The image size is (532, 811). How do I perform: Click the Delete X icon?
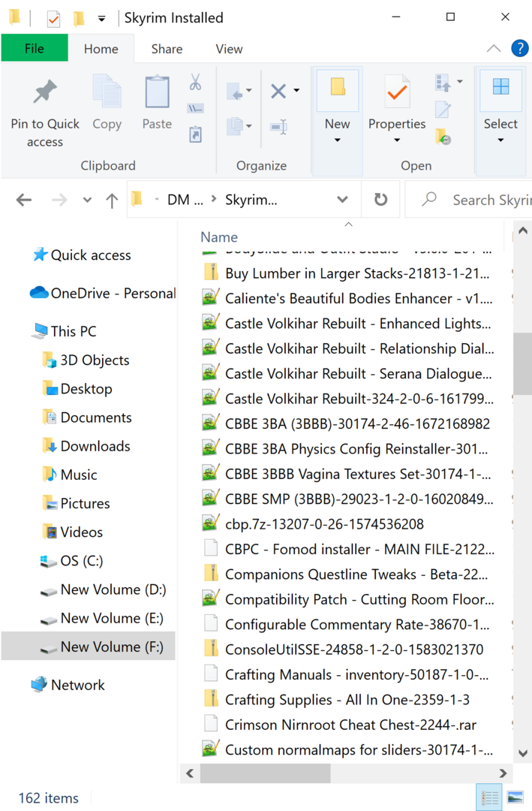278,92
